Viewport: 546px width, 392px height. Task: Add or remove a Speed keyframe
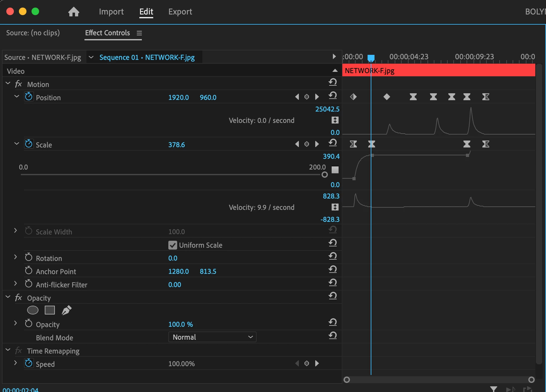coord(307,363)
